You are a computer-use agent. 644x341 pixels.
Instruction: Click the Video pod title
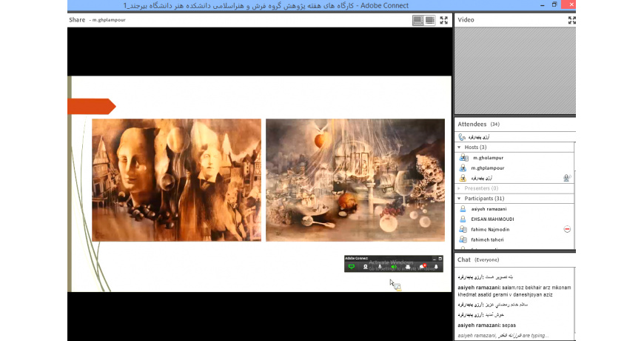tap(466, 20)
